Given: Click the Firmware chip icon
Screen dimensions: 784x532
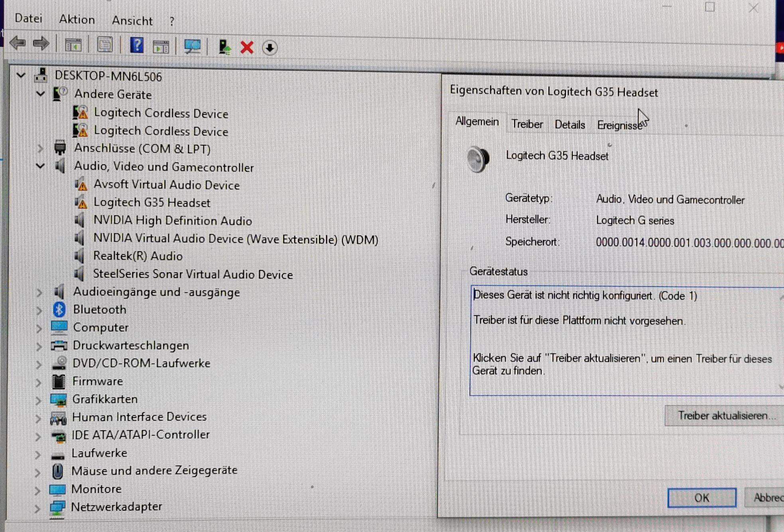Looking at the screenshot, I should pos(59,381).
